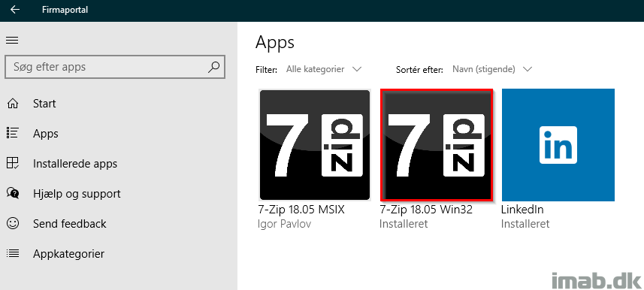Screen dimensions: 644x290
Task: Click the chevron next to Alle kategorier
Action: (357, 69)
